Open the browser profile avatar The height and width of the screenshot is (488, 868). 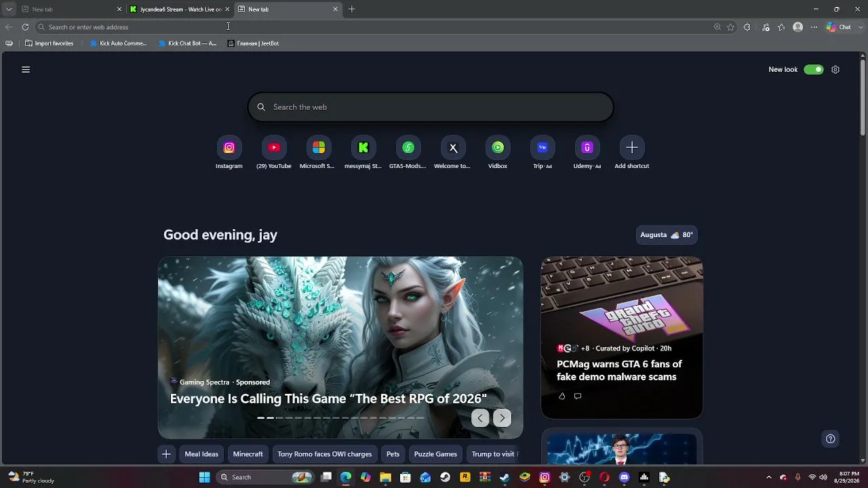(798, 27)
